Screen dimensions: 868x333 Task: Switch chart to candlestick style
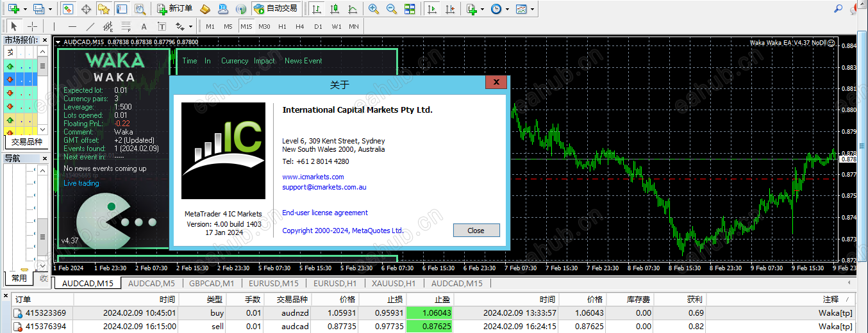[334, 9]
